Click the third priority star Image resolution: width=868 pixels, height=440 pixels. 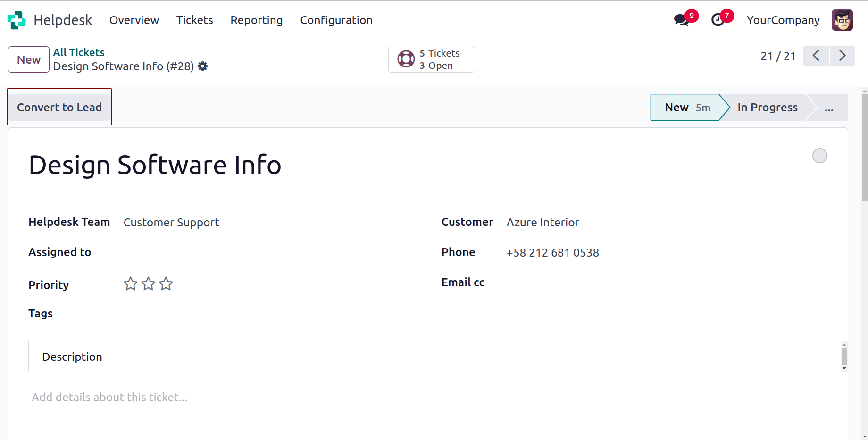tap(165, 283)
